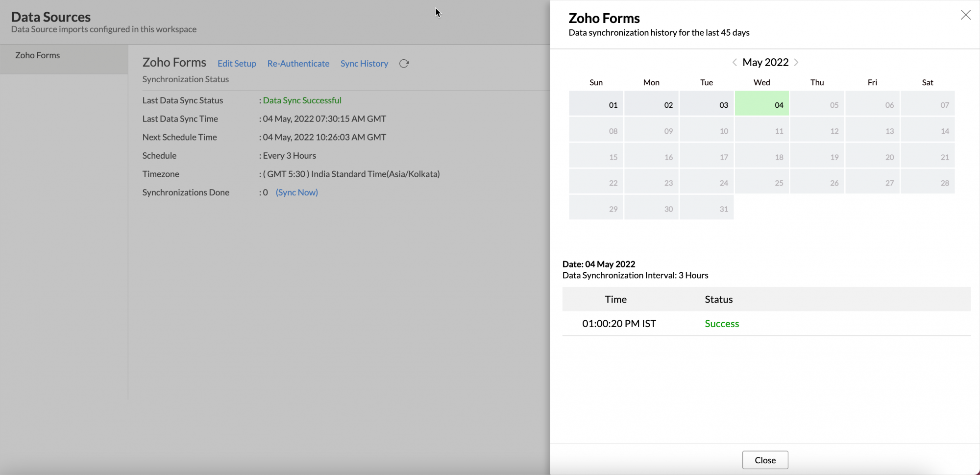The height and width of the screenshot is (475, 980).
Task: Click calendar day 19
Action: [x=817, y=156]
